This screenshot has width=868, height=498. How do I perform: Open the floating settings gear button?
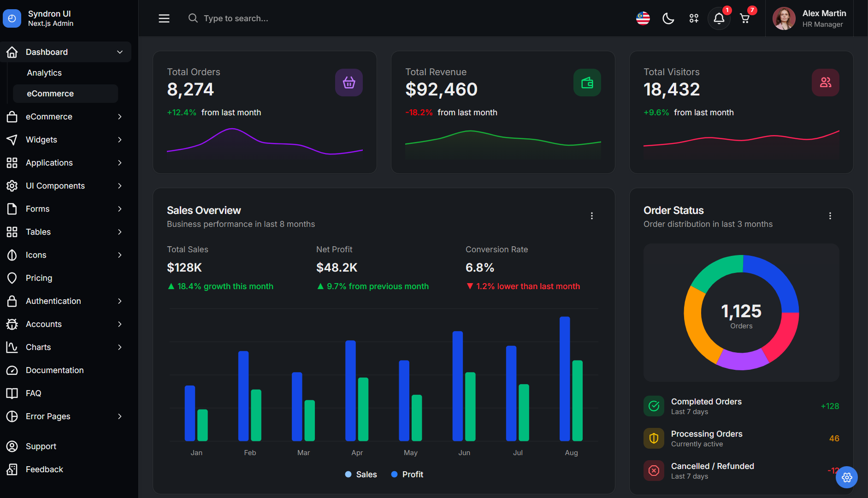coord(847,478)
